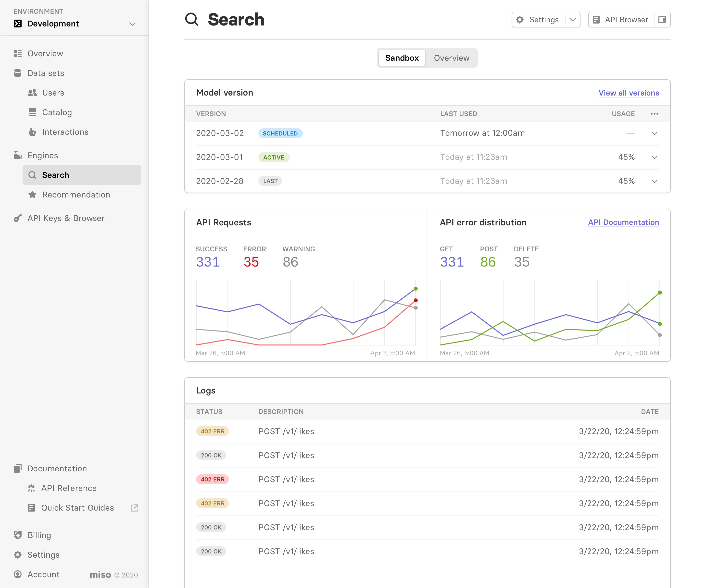Image resolution: width=706 pixels, height=588 pixels.
Task: Click the SCHEDULED status badge
Action: click(280, 133)
